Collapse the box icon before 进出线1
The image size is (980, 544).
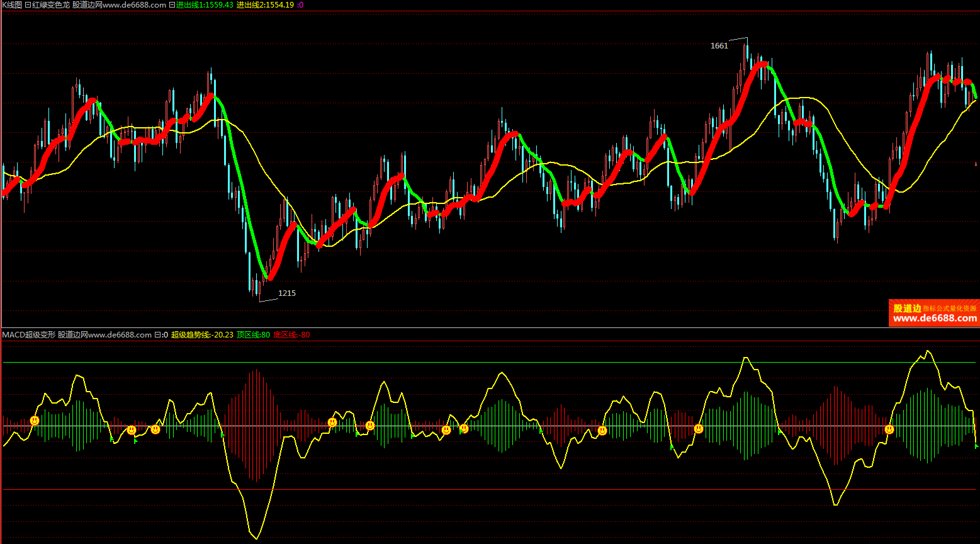[x=172, y=5]
